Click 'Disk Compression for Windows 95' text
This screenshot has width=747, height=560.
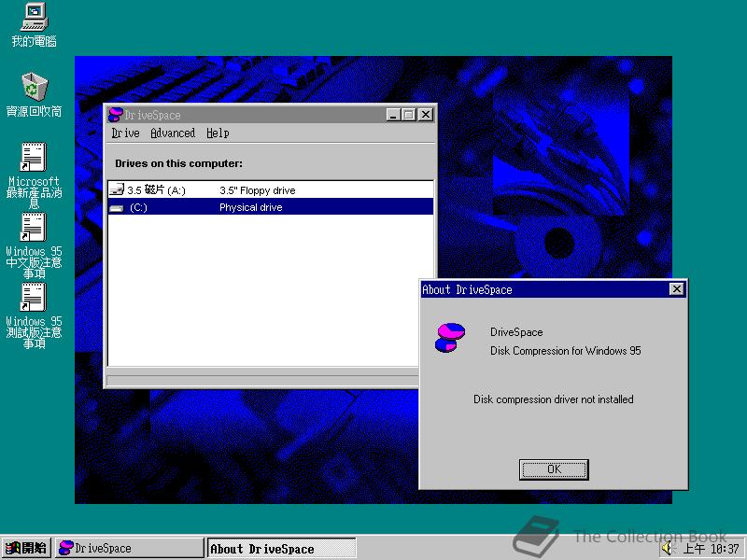(566, 351)
